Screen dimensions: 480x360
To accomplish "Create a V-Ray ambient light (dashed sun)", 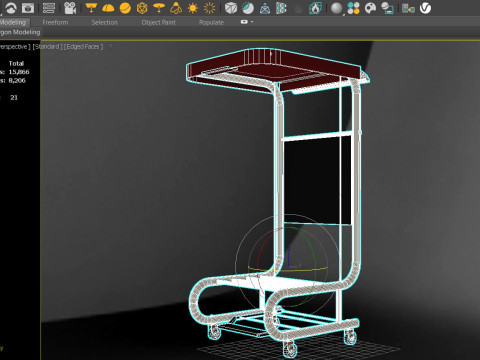I will point(210,8).
